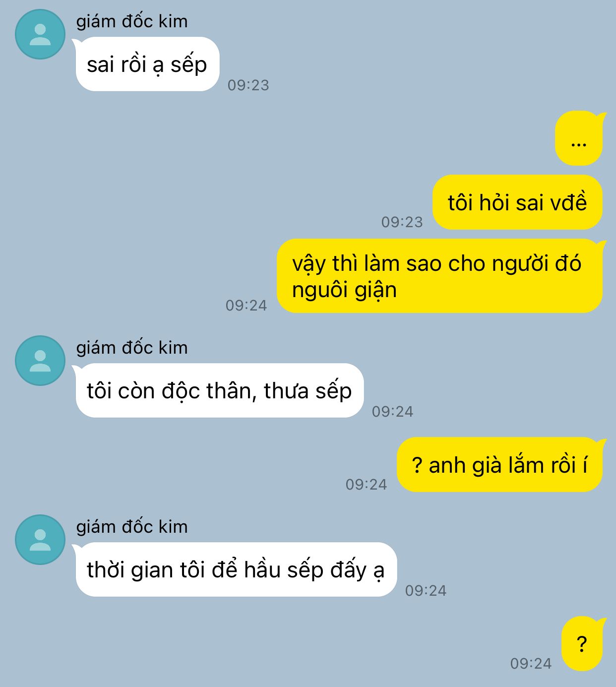Tap the final yellow '?' message bubble
The width and height of the screenshot is (616, 687).
[x=583, y=643]
